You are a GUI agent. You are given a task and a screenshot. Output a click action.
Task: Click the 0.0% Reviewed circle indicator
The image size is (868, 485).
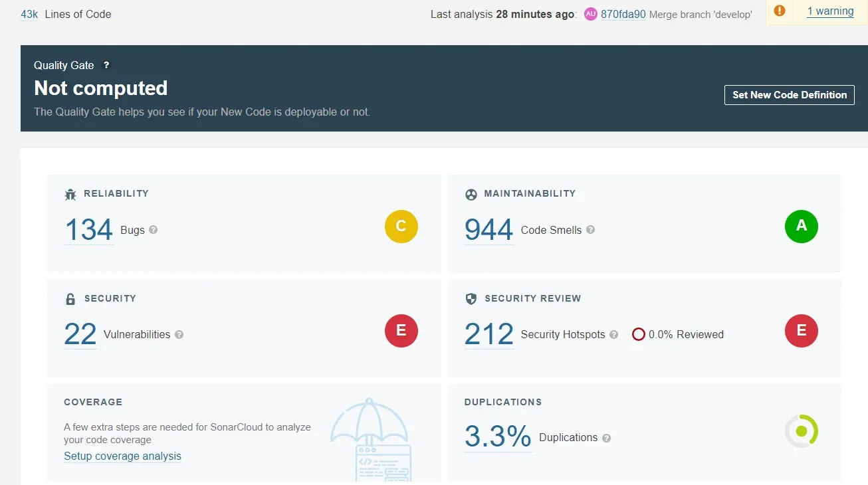[638, 334]
